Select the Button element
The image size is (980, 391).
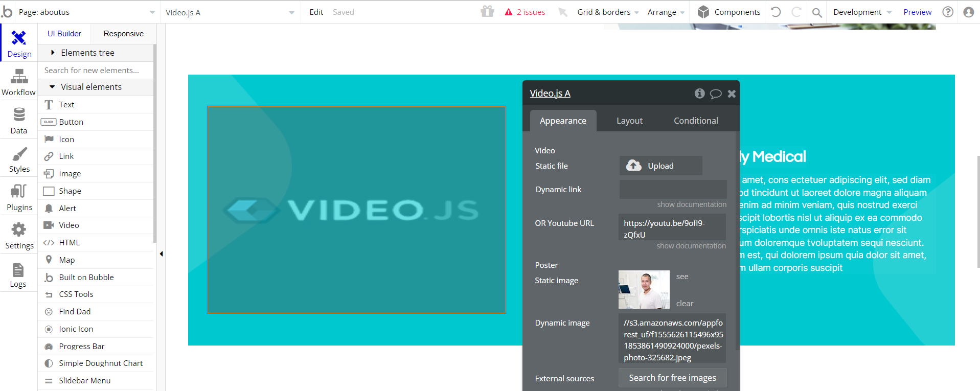coord(96,122)
